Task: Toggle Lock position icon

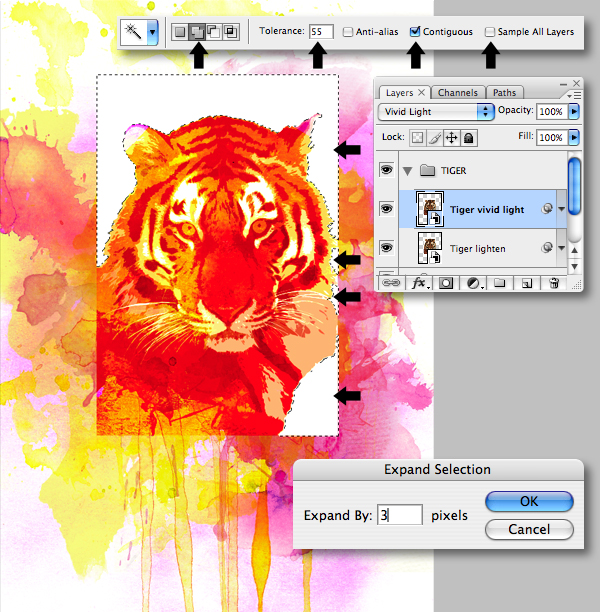Action: pyautogui.click(x=452, y=138)
